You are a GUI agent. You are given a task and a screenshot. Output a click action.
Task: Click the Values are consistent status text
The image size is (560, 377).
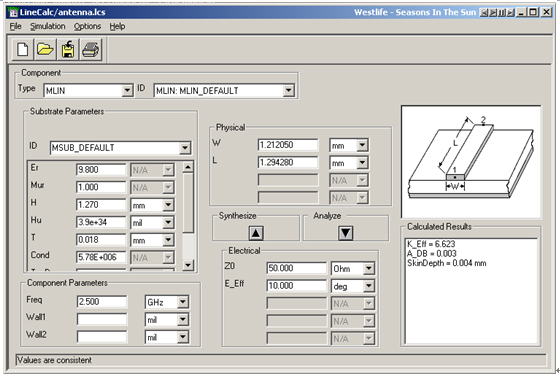click(x=54, y=360)
